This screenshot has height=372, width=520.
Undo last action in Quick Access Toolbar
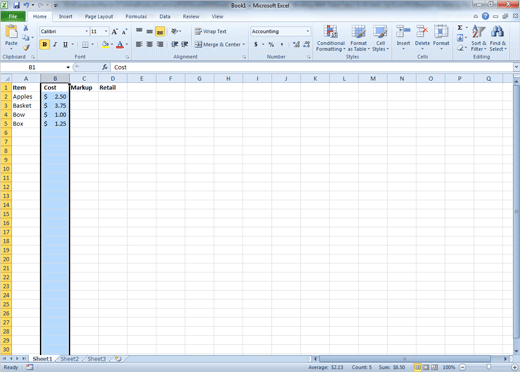point(26,5)
